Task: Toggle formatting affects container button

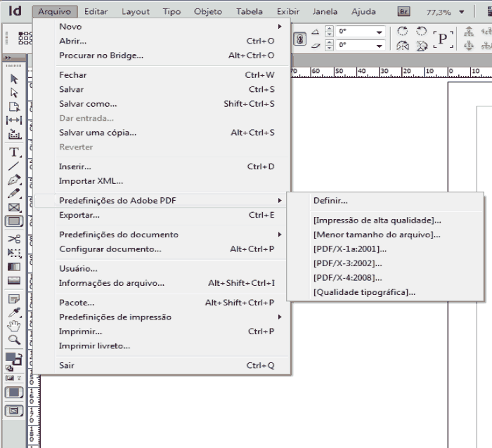Action: click(10, 378)
